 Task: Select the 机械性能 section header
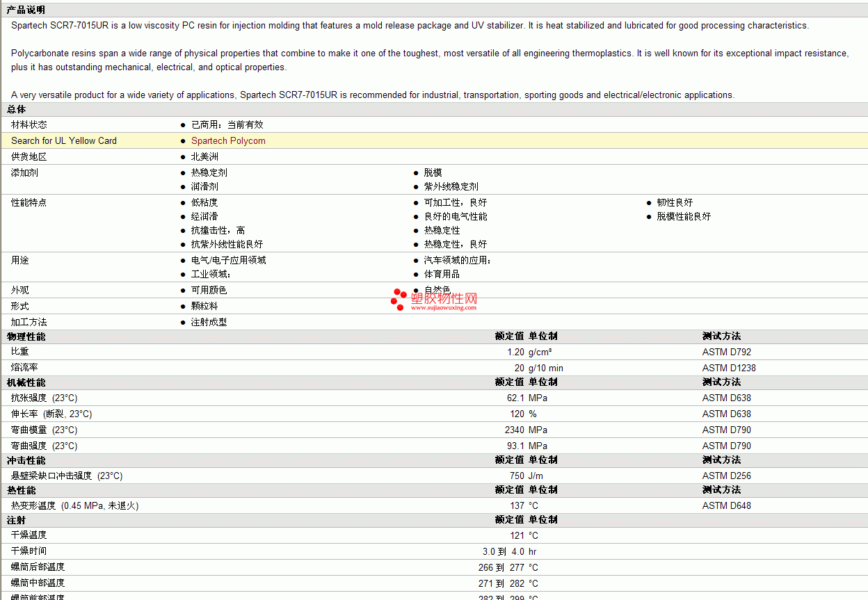(x=26, y=382)
